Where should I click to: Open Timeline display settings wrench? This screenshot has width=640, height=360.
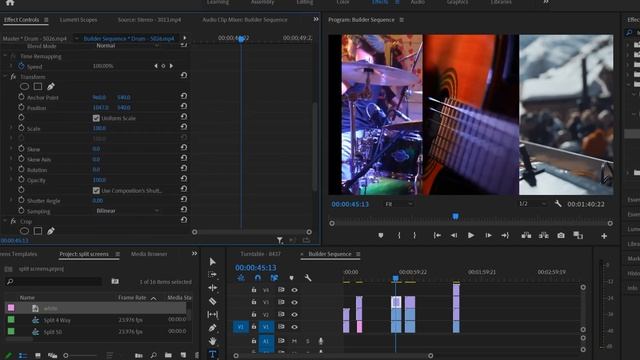point(308,278)
